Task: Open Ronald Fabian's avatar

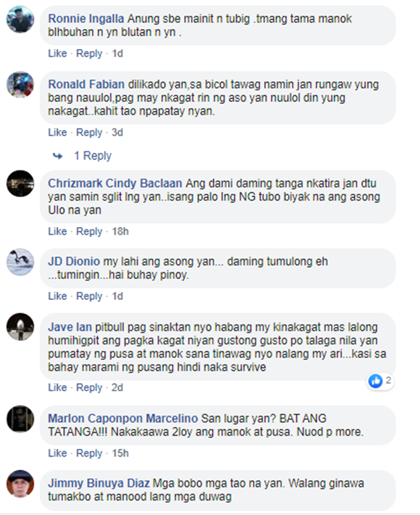Action: tap(20, 85)
